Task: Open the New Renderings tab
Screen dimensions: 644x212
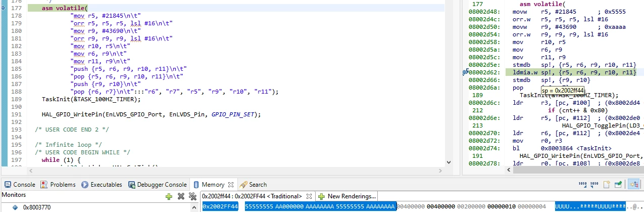Action: [x=347, y=196]
